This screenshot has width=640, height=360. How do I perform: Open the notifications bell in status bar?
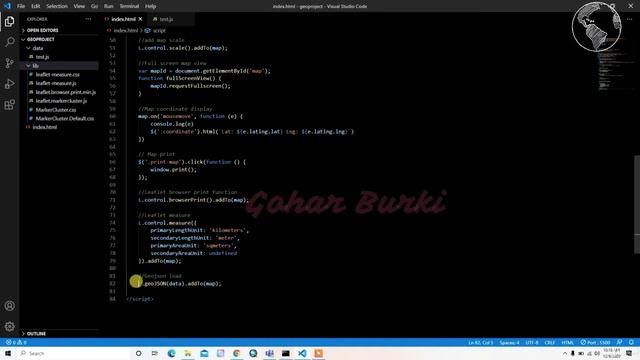[631, 342]
